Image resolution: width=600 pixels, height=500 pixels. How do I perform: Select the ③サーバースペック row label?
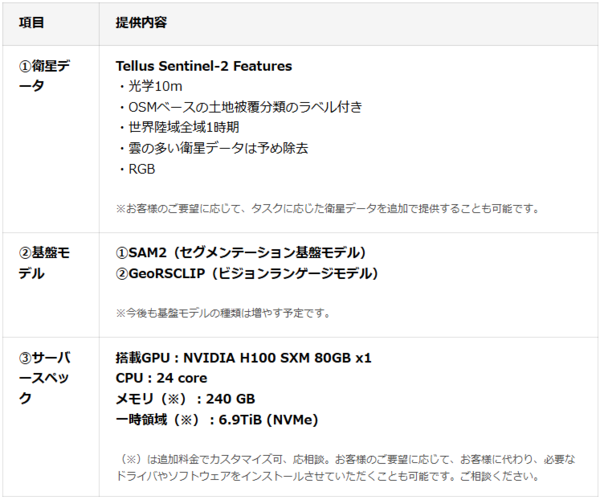point(46,377)
